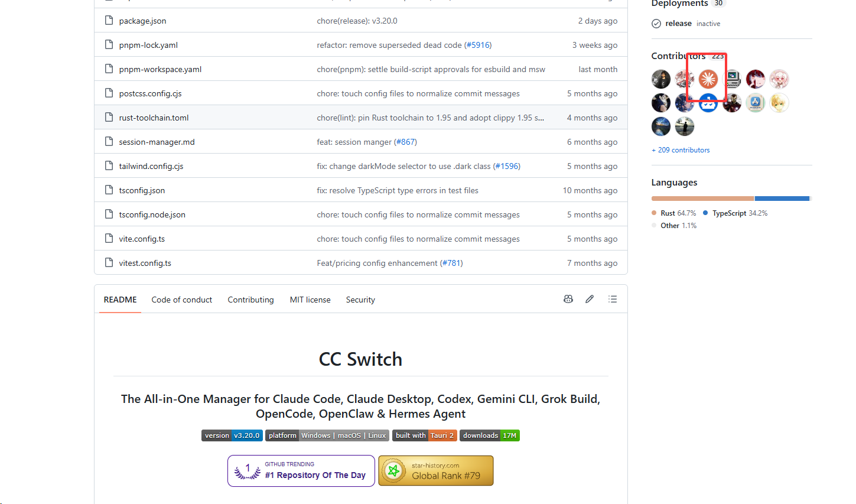Select the file icon for session-manager.md
The height and width of the screenshot is (504, 856).
109,142
